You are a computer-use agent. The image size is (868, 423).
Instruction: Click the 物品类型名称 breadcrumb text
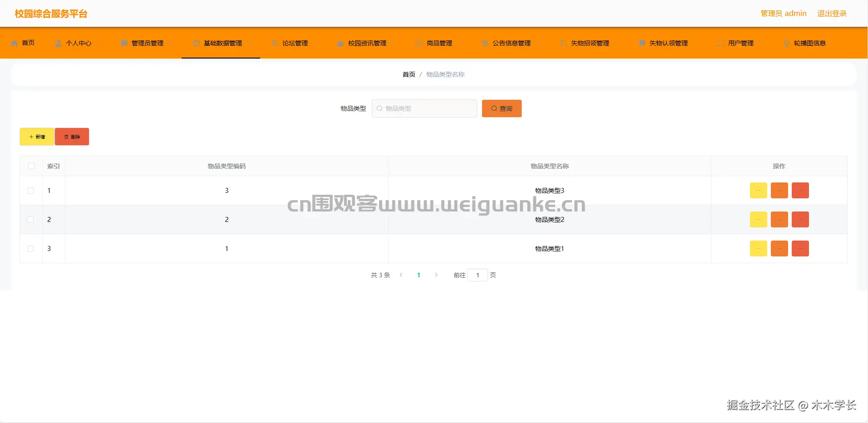pyautogui.click(x=445, y=74)
